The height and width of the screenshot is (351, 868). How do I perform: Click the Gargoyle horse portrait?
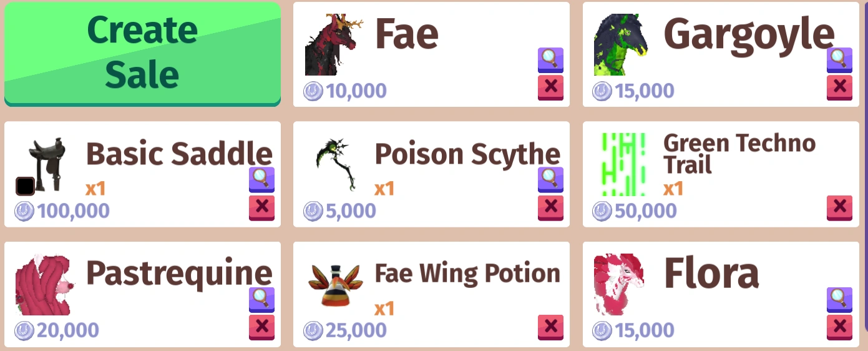pyautogui.click(x=622, y=44)
